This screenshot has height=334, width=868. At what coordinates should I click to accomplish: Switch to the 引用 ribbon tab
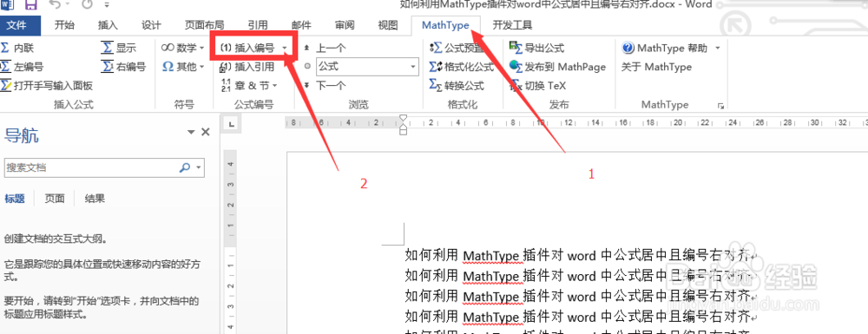point(258,25)
